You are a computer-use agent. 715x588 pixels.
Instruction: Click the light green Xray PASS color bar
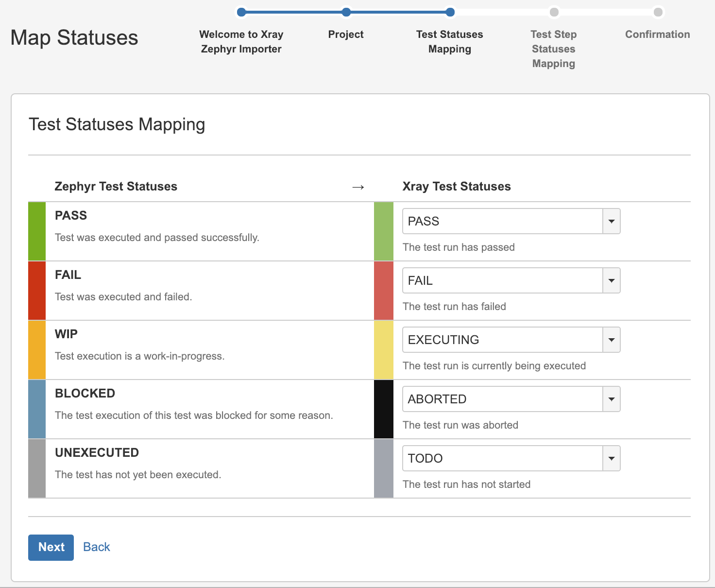click(x=384, y=231)
